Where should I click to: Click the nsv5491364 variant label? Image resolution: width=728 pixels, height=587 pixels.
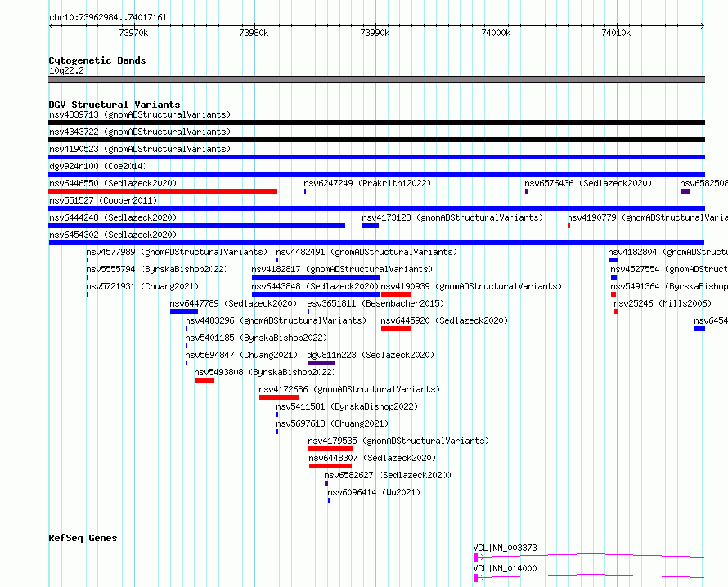[669, 286]
